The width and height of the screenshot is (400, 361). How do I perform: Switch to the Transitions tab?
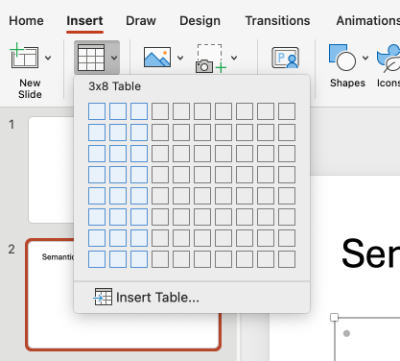pyautogui.click(x=278, y=21)
